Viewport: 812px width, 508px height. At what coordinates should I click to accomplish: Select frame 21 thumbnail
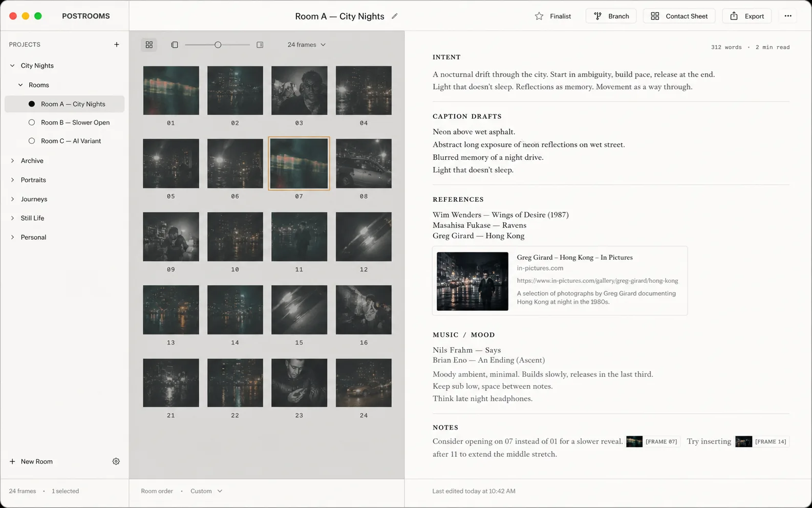pyautogui.click(x=171, y=383)
